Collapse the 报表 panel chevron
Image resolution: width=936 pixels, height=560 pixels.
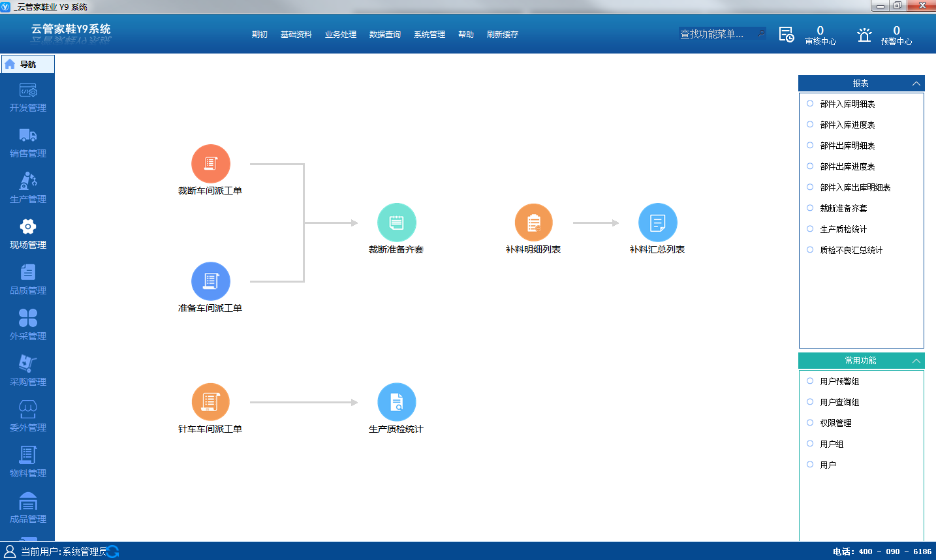[916, 84]
